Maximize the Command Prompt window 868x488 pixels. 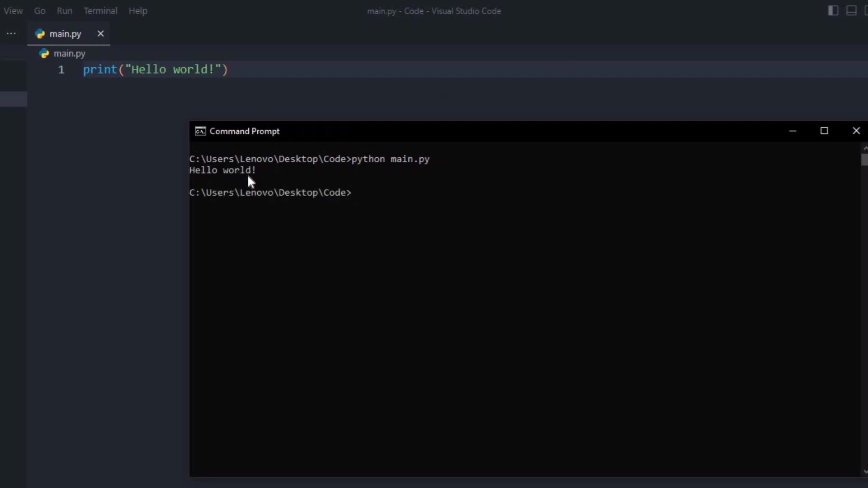(824, 131)
